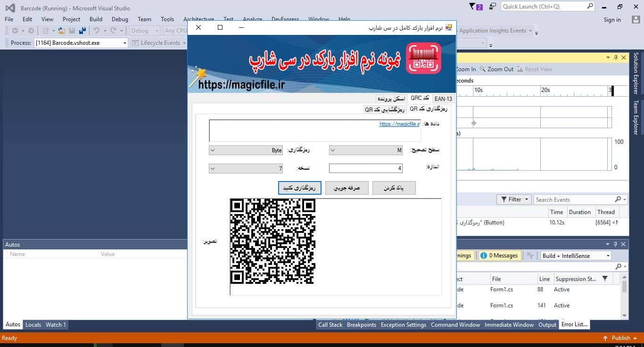
Task: Click the Undo toolbar icon
Action: [96, 31]
